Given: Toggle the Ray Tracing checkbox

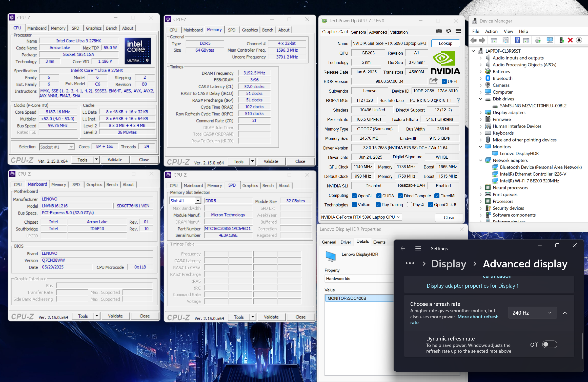Looking at the screenshot, I should [x=378, y=205].
